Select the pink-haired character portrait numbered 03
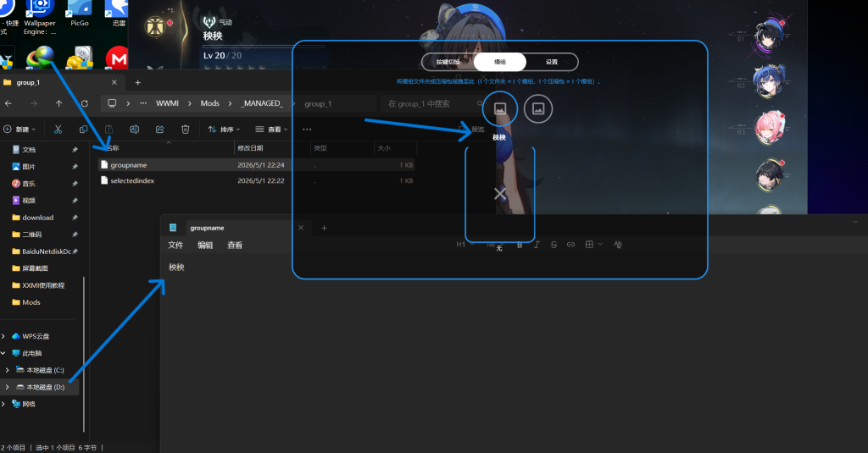 770,128
